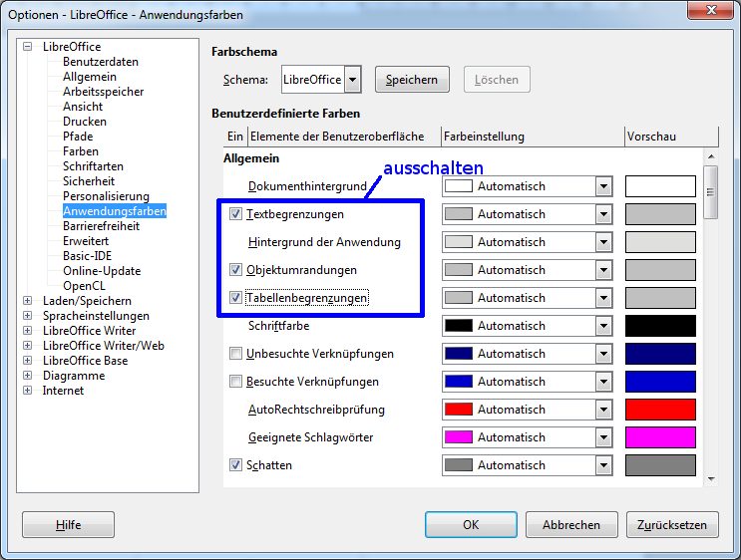Click the scrollbar up arrow
This screenshot has width=741, height=560.
coord(711,156)
